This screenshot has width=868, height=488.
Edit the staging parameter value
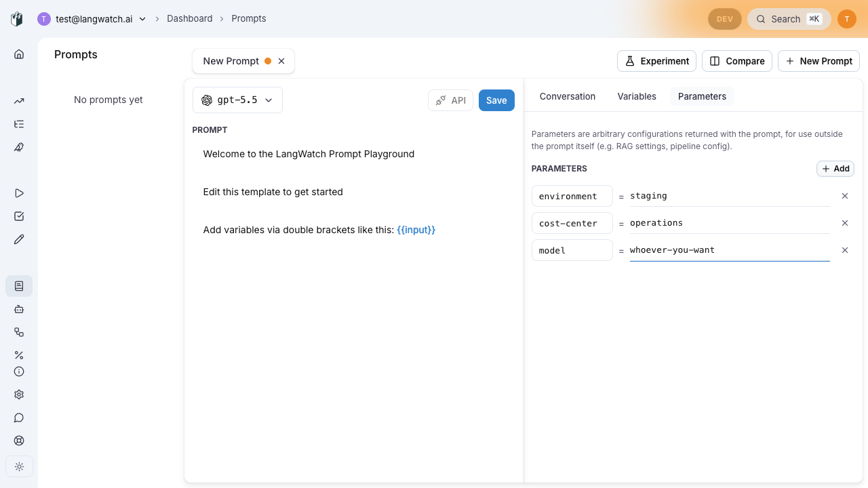pyautogui.click(x=730, y=196)
